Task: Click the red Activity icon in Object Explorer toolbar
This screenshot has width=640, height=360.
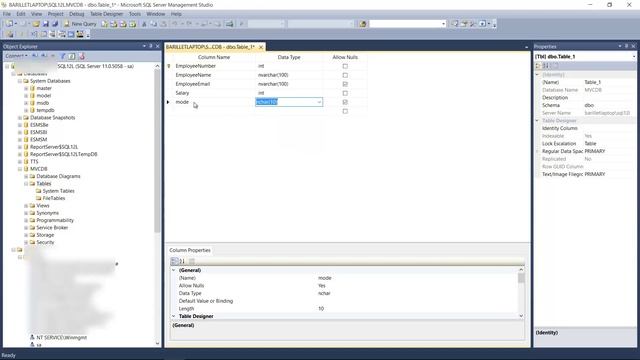Action: [82, 56]
